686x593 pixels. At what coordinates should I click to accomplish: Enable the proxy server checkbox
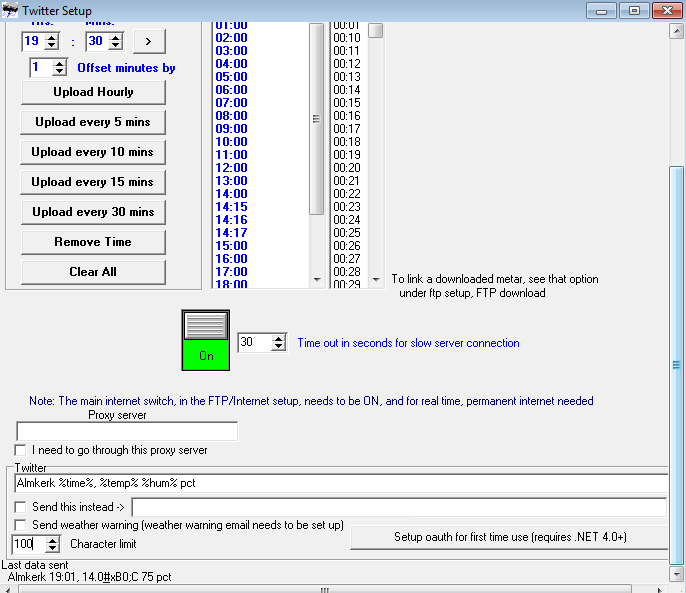point(21,450)
